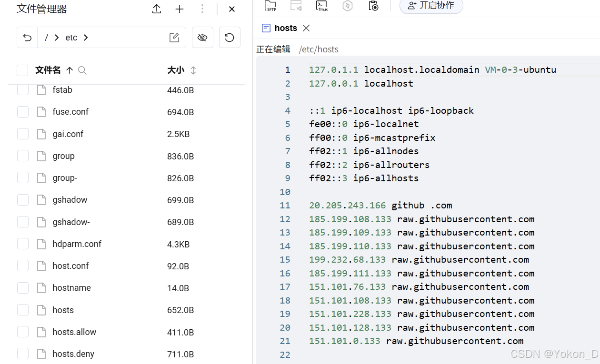Open the hosts file in the list

pos(63,310)
